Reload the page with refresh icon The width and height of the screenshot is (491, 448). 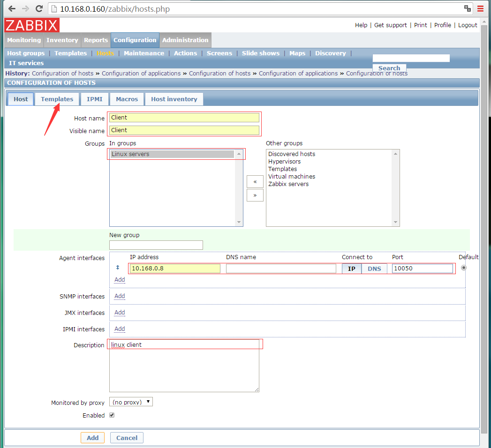[x=39, y=9]
